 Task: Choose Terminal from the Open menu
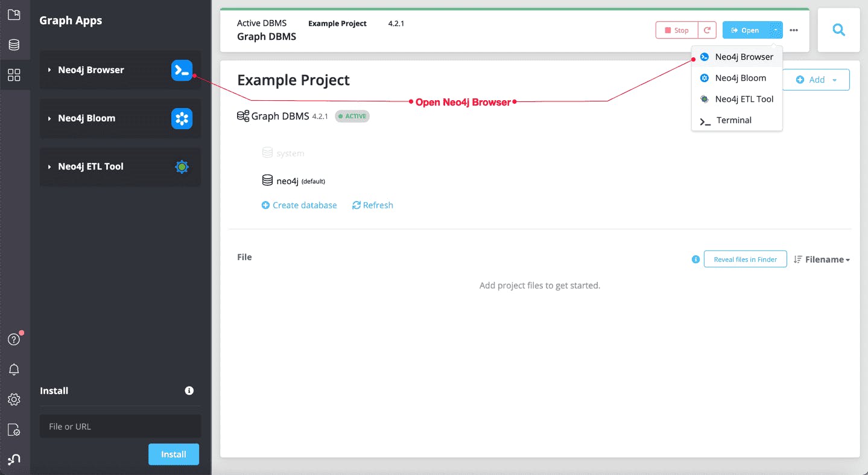[737, 120]
